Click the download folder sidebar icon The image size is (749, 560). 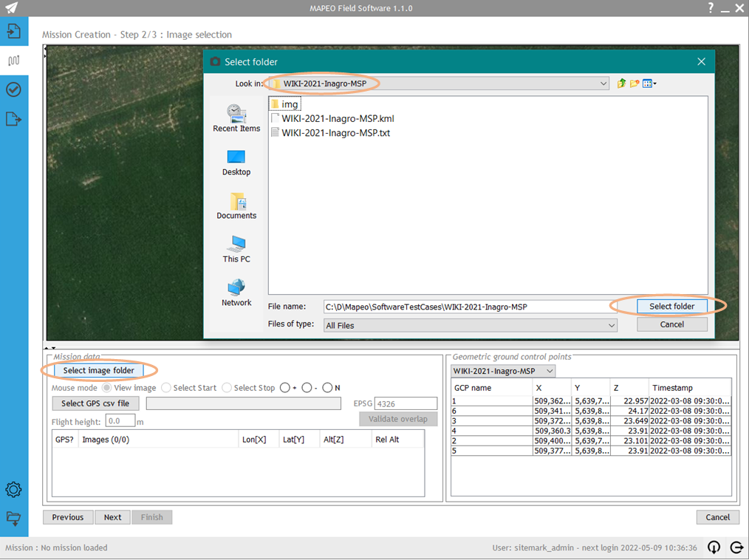click(x=14, y=519)
